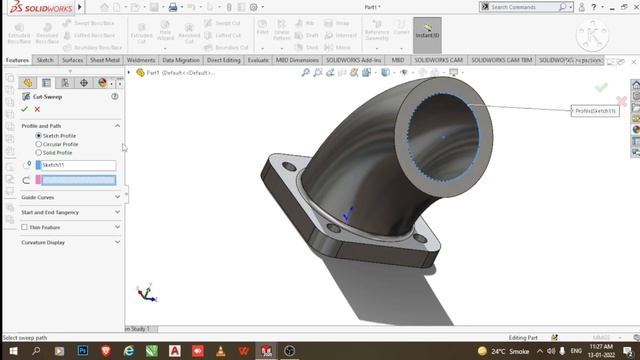Open SOLIDWORKS Help question mark
Image resolution: width=640 pixels, height=360 pixels.
pyautogui.click(x=594, y=7)
